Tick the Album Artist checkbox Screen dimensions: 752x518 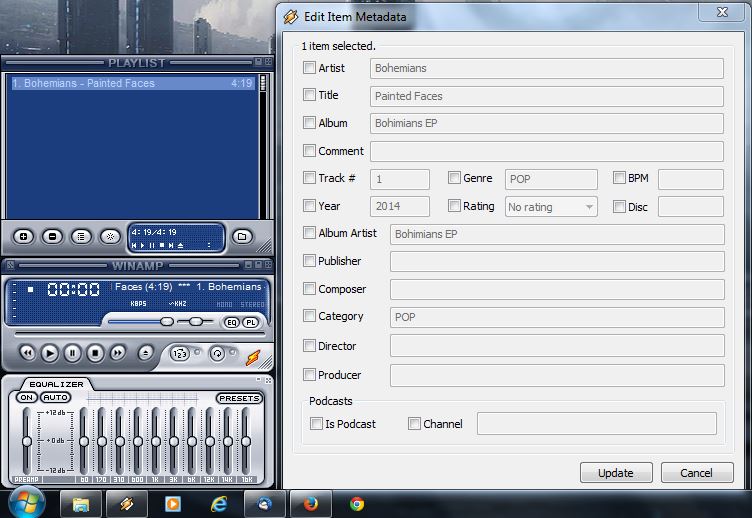(x=309, y=233)
